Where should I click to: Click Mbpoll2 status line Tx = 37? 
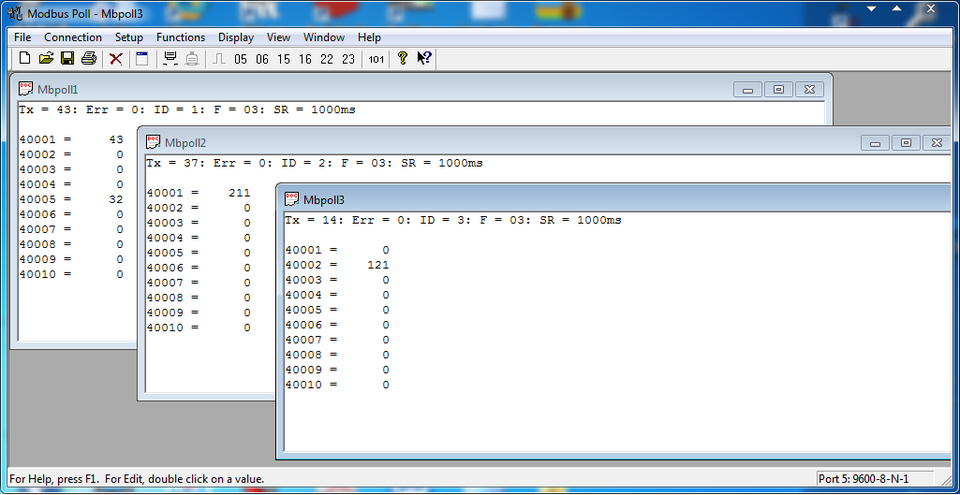click(315, 164)
